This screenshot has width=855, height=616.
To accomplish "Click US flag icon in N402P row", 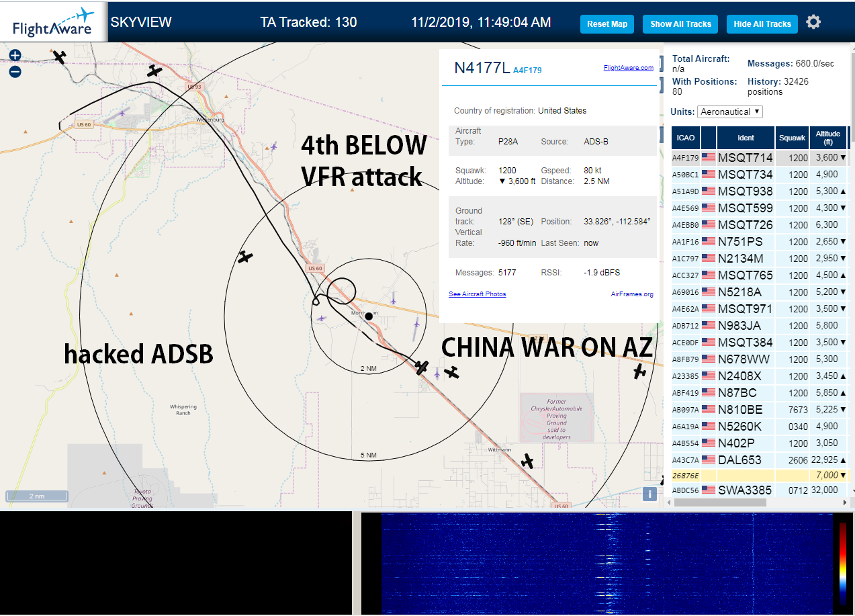I will [709, 443].
